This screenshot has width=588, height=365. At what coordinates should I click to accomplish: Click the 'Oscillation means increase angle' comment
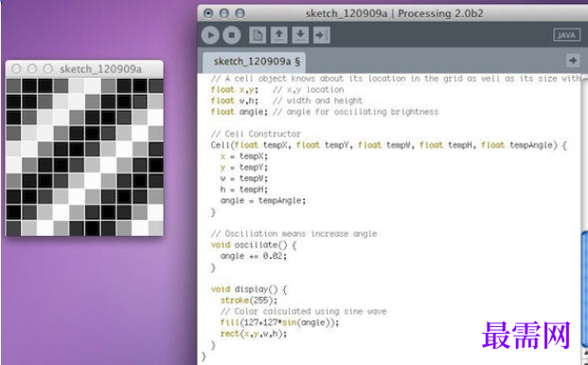(294, 234)
